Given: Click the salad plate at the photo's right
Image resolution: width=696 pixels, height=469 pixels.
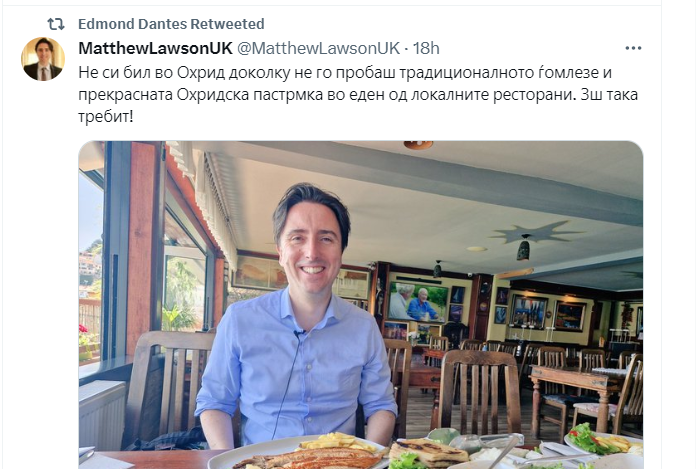Looking at the screenshot, I should click(599, 439).
